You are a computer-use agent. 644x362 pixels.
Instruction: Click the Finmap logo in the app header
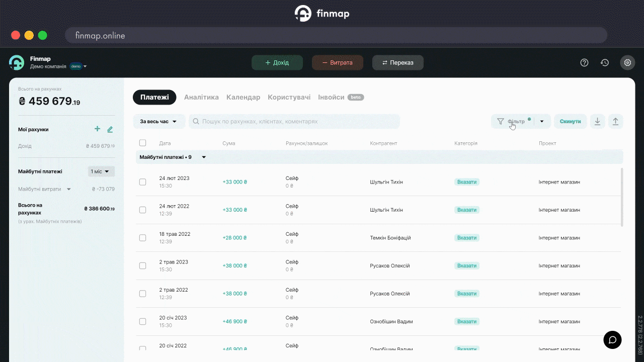pos(17,62)
